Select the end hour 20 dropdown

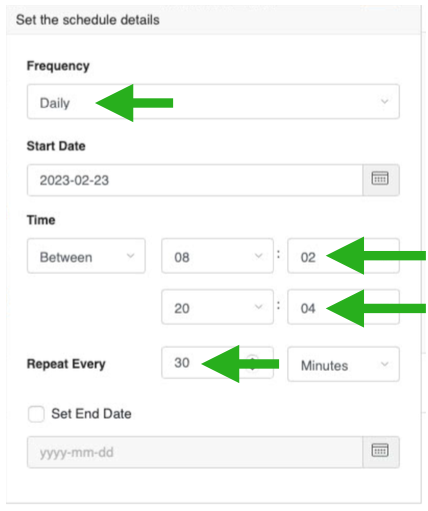[217, 307]
